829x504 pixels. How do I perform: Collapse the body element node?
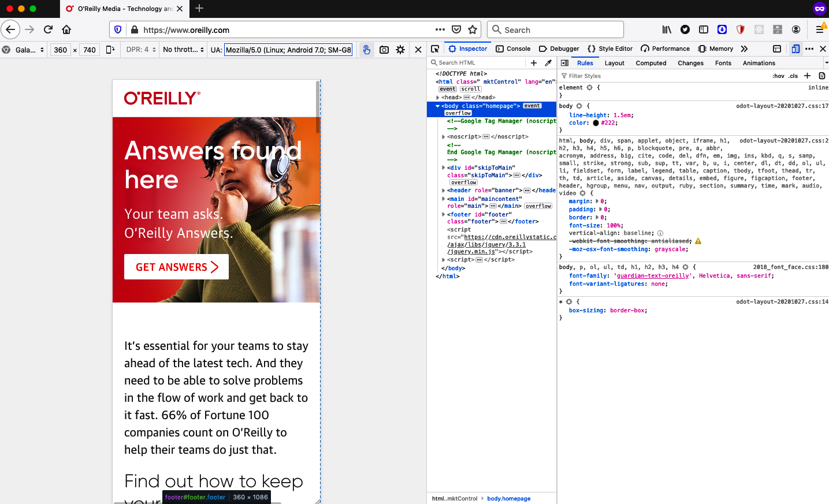[437, 106]
